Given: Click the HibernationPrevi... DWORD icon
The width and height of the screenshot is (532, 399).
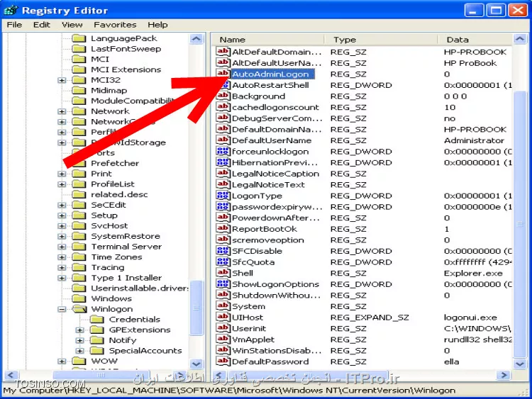Looking at the screenshot, I should pyautogui.click(x=223, y=162).
